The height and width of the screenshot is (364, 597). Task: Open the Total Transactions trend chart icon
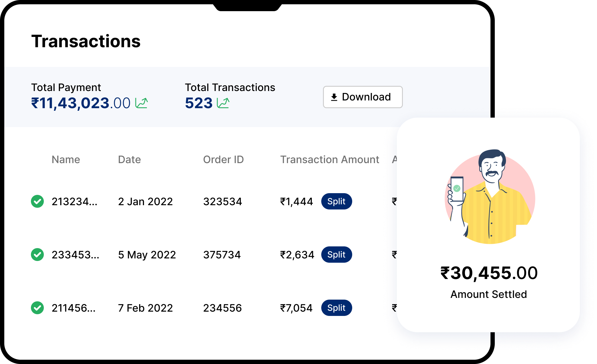coord(224,103)
